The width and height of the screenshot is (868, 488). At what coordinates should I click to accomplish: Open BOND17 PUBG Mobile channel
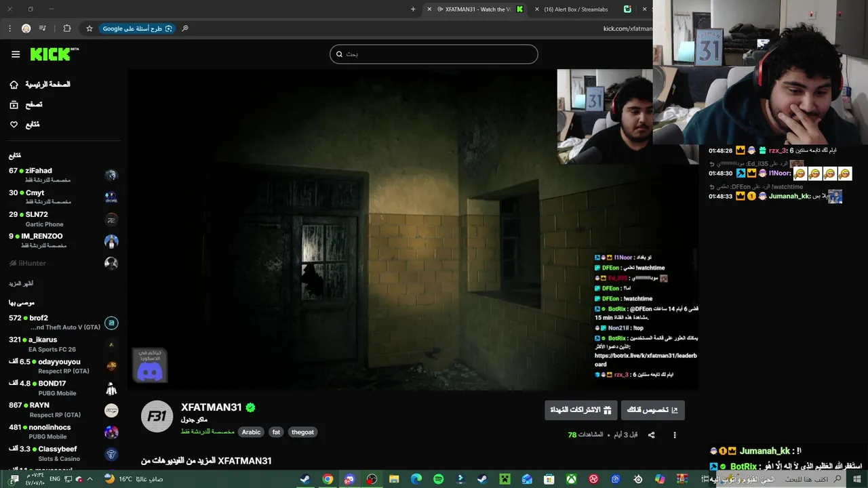click(63, 388)
